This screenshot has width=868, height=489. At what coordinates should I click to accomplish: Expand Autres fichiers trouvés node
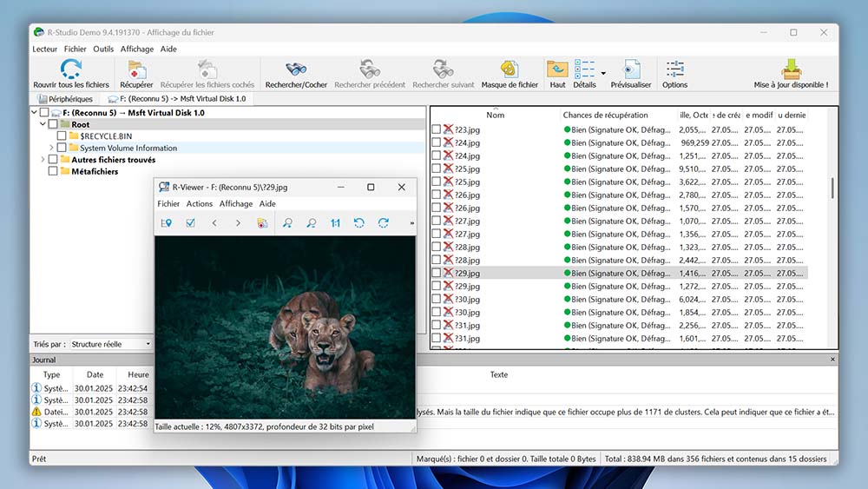[x=43, y=160]
